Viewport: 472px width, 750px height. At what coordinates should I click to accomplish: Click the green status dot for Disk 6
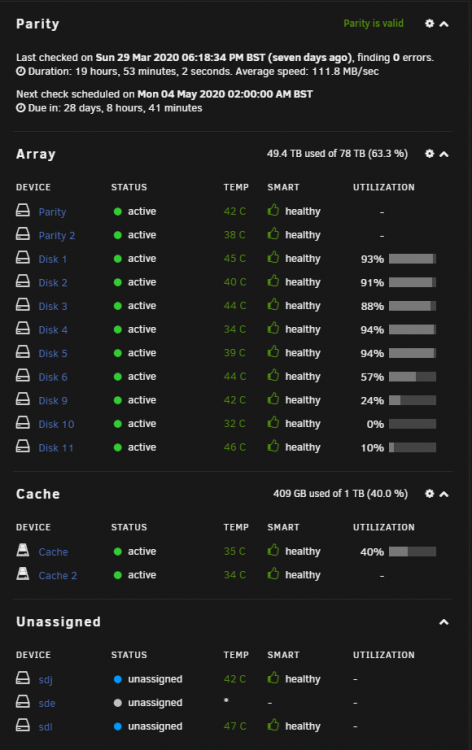tap(118, 376)
